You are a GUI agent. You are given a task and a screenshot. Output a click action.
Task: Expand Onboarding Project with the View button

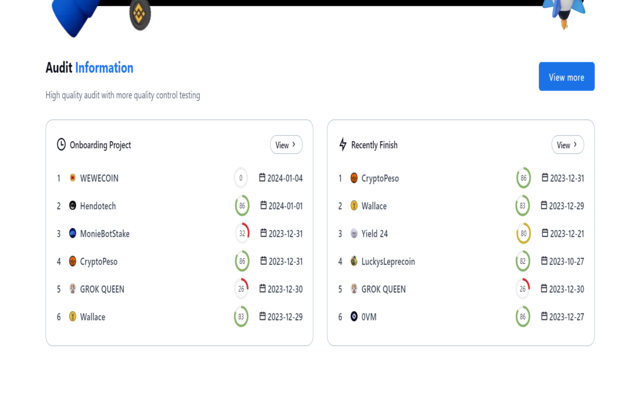(x=286, y=145)
